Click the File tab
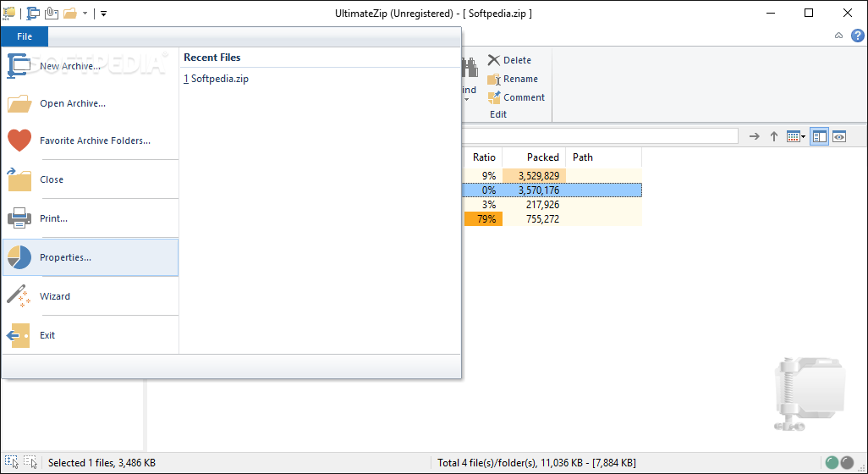The width and height of the screenshot is (868, 474). point(25,36)
